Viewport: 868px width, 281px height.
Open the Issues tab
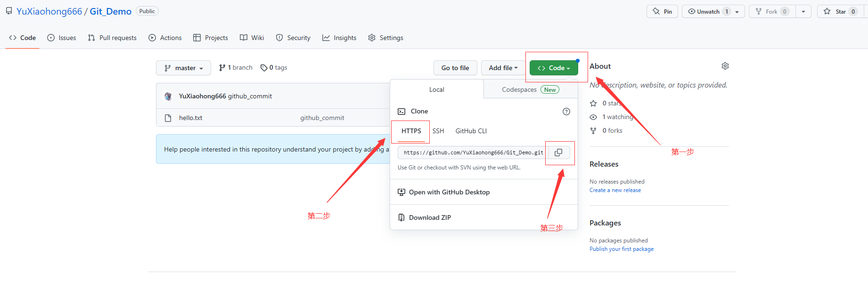click(62, 38)
